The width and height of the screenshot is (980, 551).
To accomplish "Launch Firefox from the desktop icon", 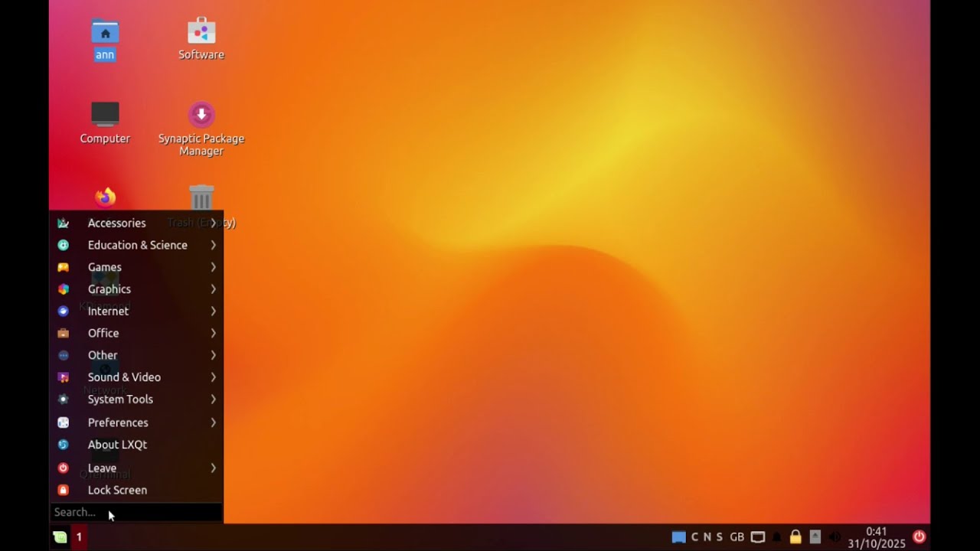I will 105,197.
